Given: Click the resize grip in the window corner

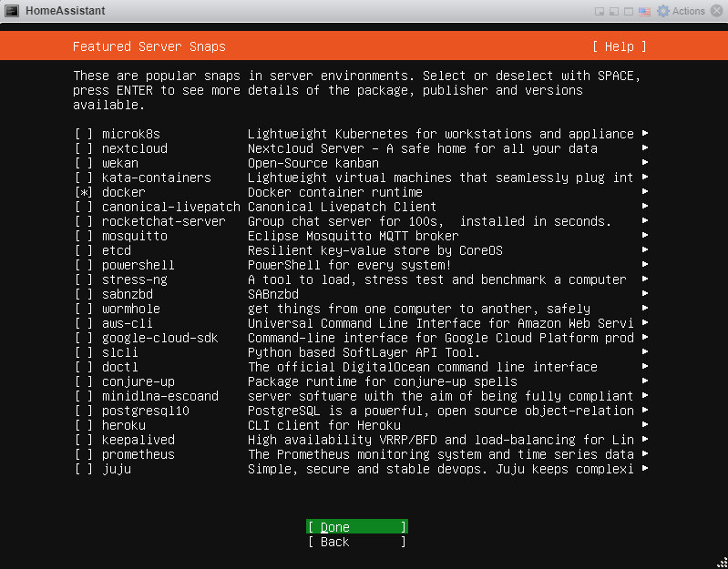Looking at the screenshot, I should (x=722, y=563).
